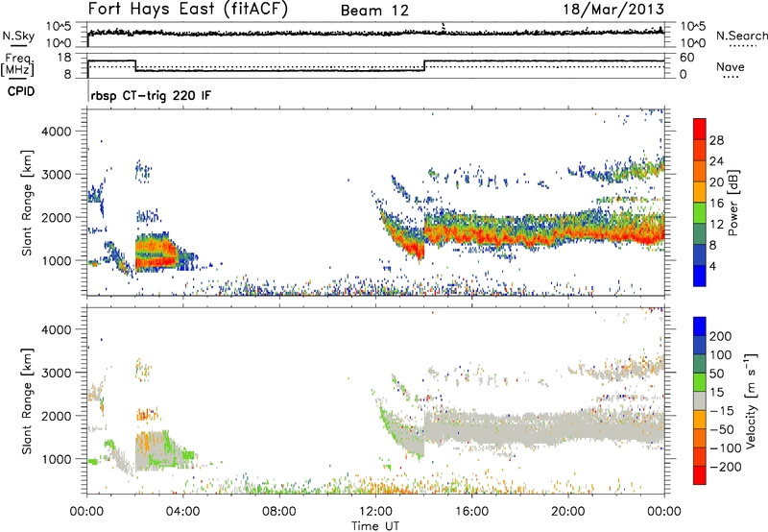Image resolution: width=768 pixels, height=532 pixels.
Task: Click the 'Nave' legend label
Action: pos(731,67)
